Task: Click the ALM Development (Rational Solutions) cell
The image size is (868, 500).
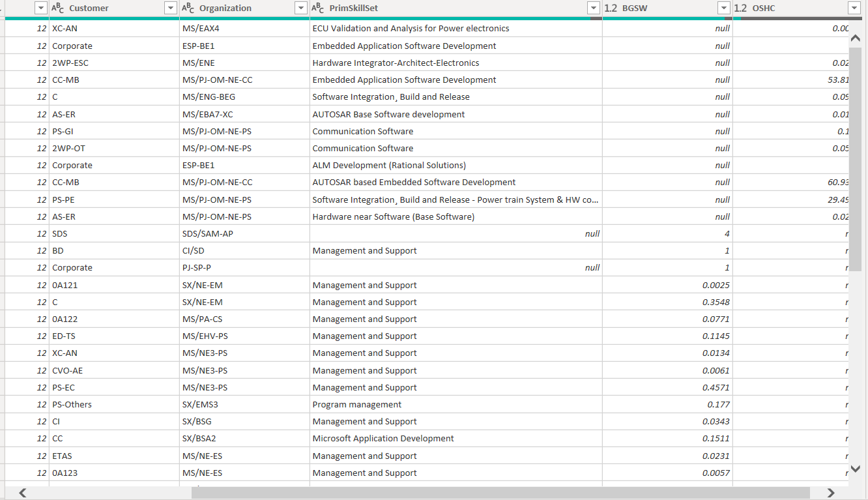Action: [x=456, y=165]
